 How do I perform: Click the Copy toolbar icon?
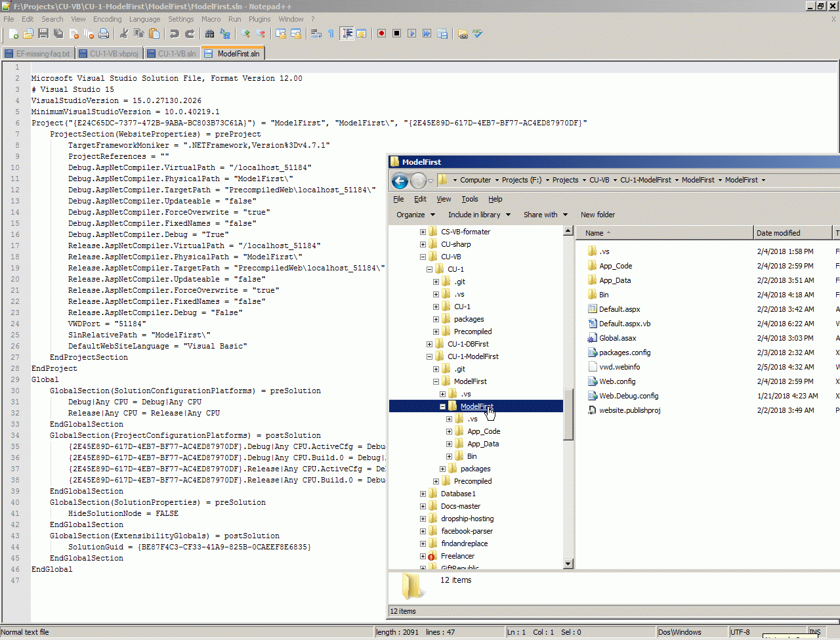[138, 33]
